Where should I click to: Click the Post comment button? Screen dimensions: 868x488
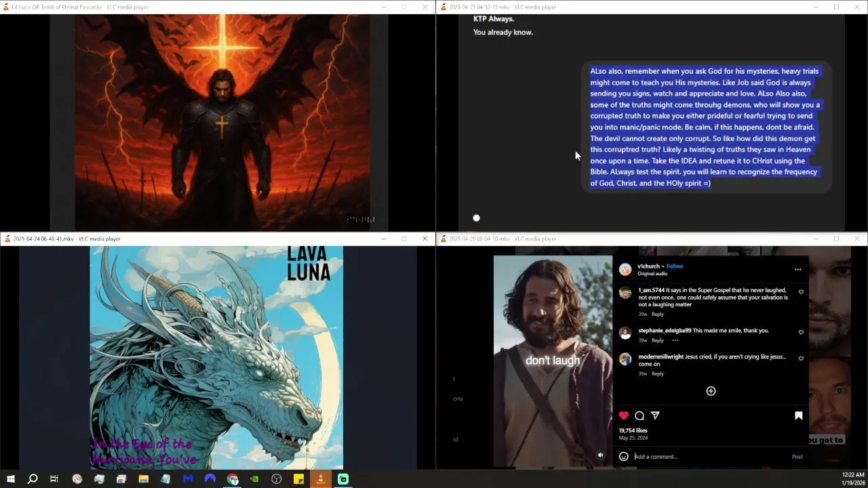point(797,457)
